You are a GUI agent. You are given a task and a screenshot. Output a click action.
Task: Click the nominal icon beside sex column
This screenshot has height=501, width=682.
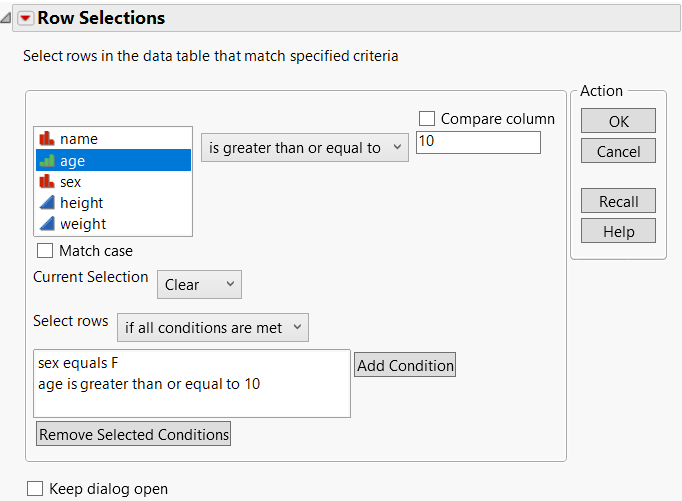coord(46,182)
